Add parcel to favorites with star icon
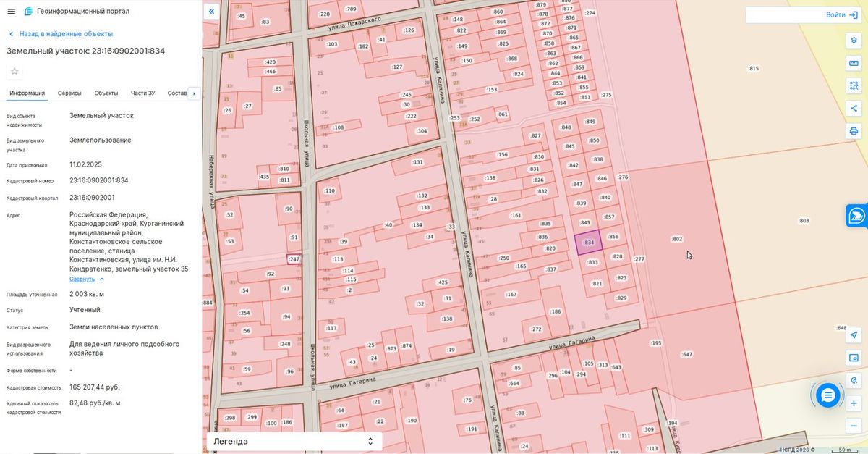868x454 pixels. pyautogui.click(x=14, y=71)
